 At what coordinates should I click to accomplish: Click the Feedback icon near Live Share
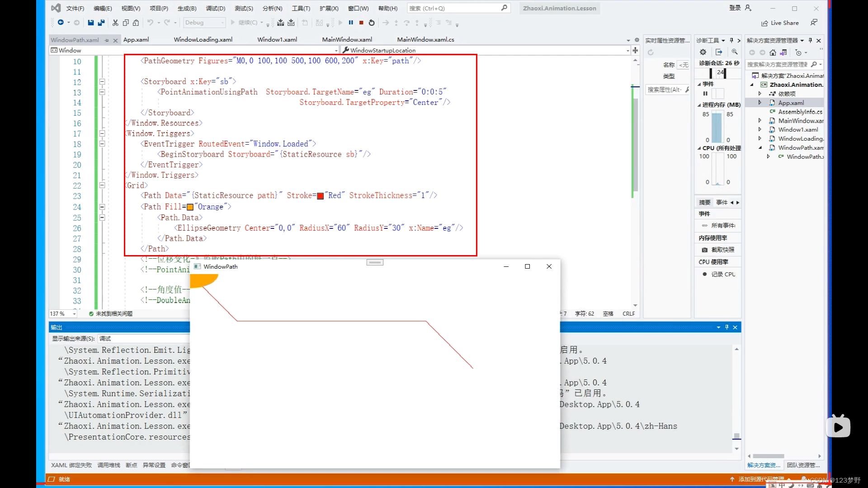[x=814, y=23]
